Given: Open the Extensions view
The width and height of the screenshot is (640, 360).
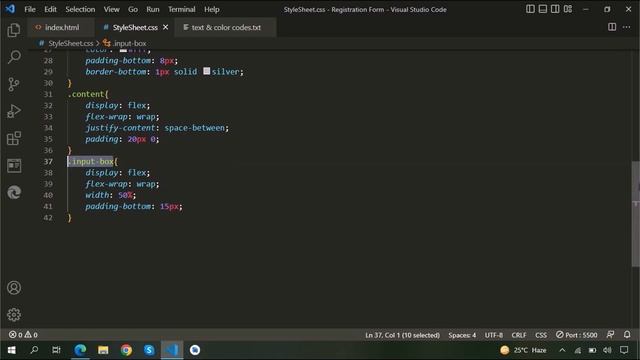Looking at the screenshot, I should click(x=14, y=138).
